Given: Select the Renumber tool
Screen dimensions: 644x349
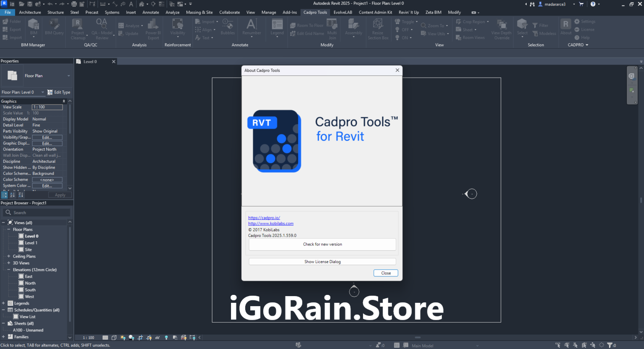Looking at the screenshot, I should 252,28.
